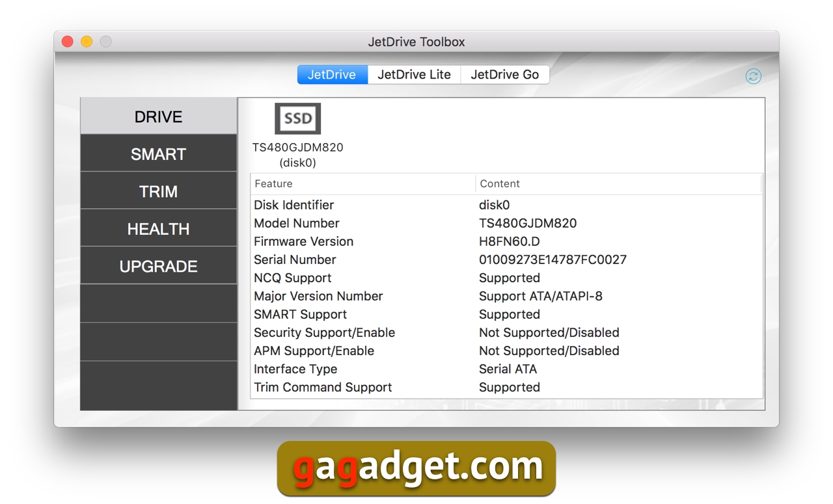833x504 pixels.
Task: Select the Serial Number row
Action: coord(506,259)
